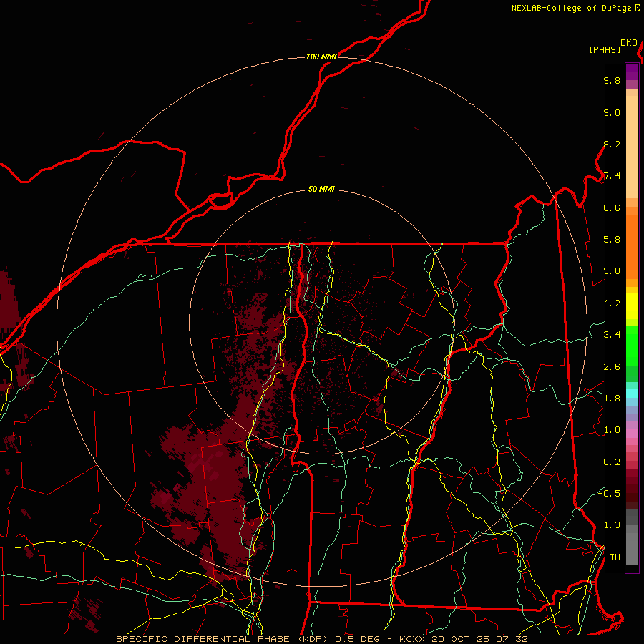Click the 5.8 value on the color scale

(x=612, y=240)
